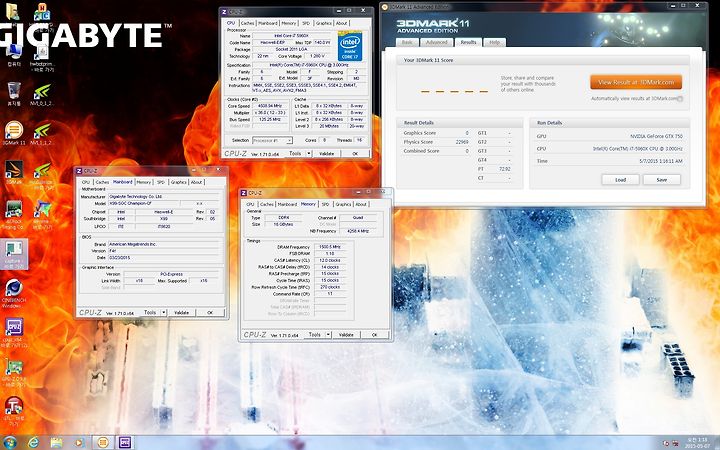
Task: Expand Tools dropdown arrow in CPU-Z Memory window
Action: [x=328, y=335]
